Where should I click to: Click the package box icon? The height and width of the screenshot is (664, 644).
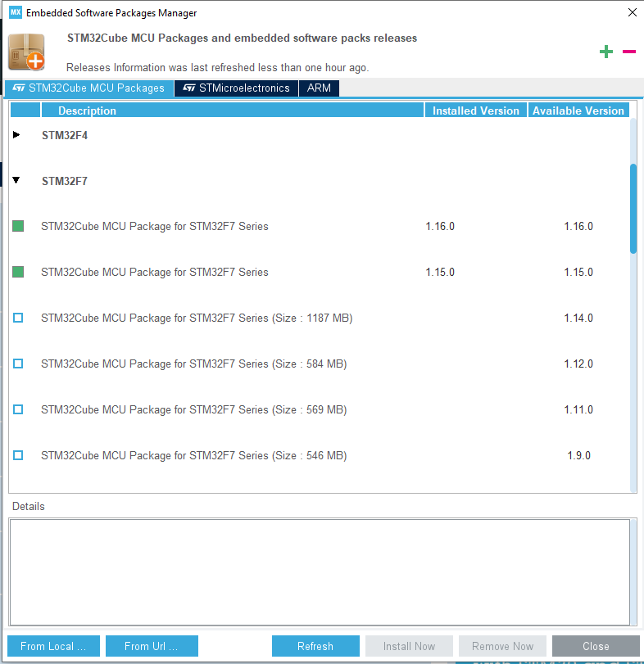[x=26, y=52]
